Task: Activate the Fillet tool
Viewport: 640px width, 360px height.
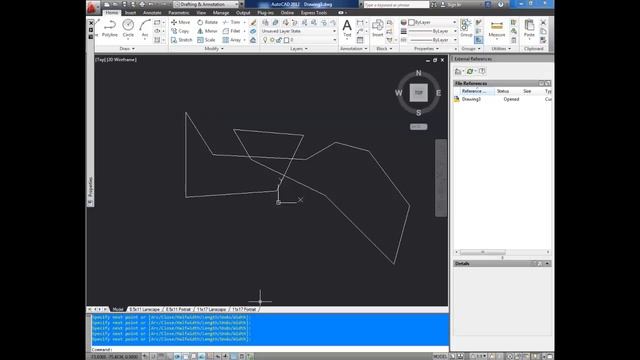Action: pos(231,31)
